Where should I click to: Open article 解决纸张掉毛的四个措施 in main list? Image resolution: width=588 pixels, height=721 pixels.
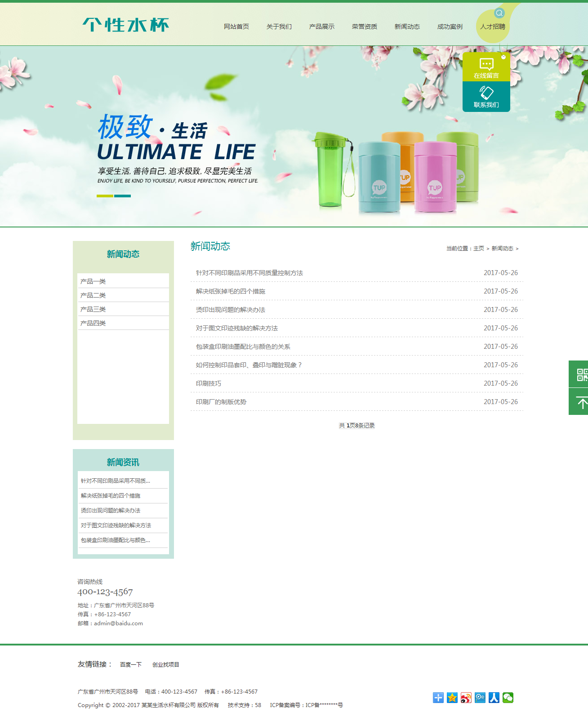tap(231, 291)
